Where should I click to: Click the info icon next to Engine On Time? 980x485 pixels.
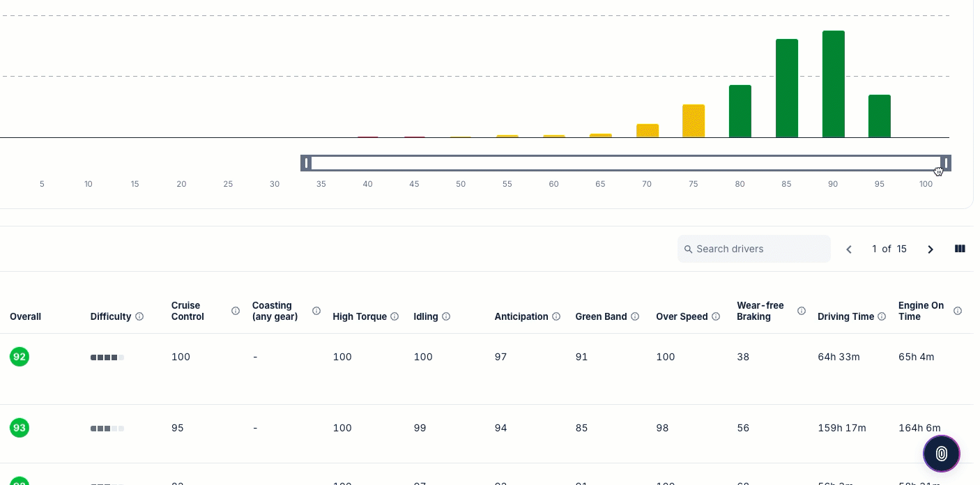click(x=958, y=311)
